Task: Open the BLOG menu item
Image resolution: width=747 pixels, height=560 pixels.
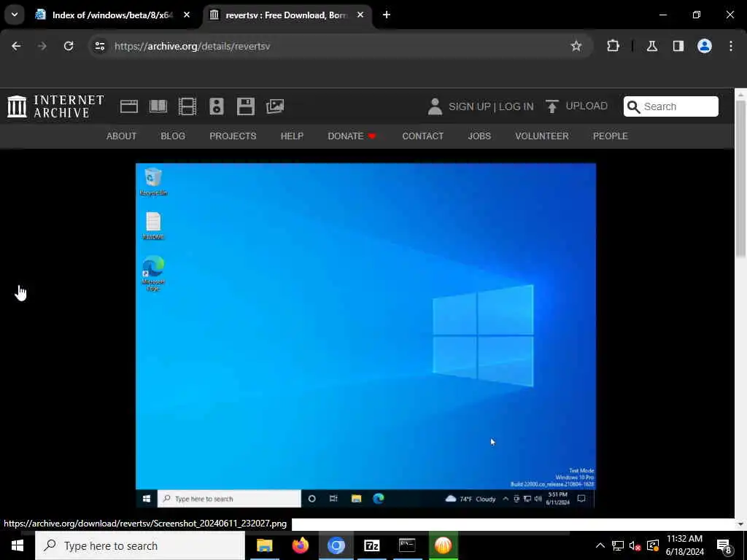Action: pyautogui.click(x=173, y=136)
